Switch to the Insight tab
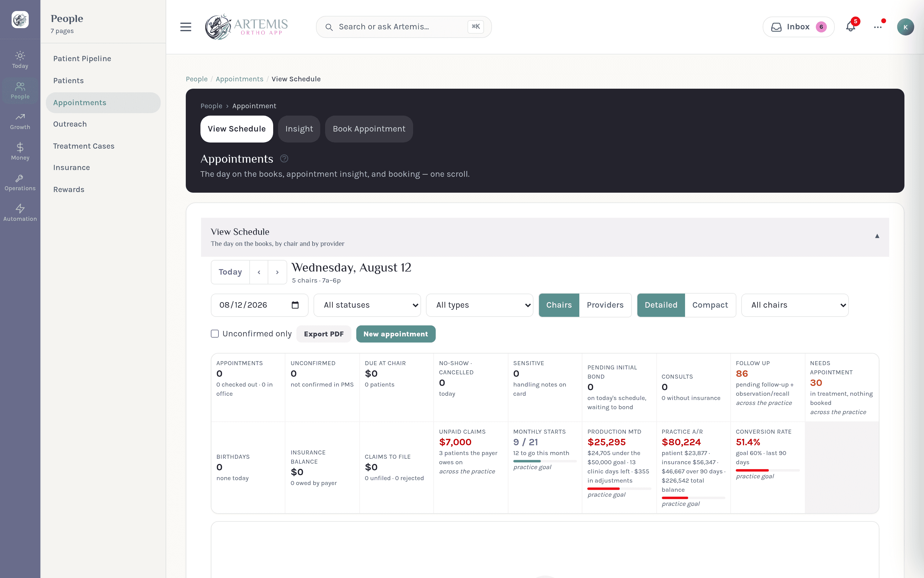The height and width of the screenshot is (578, 924). click(x=299, y=129)
